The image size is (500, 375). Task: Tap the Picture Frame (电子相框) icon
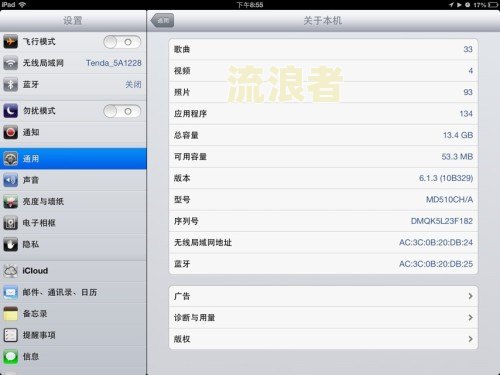pyautogui.click(x=10, y=223)
